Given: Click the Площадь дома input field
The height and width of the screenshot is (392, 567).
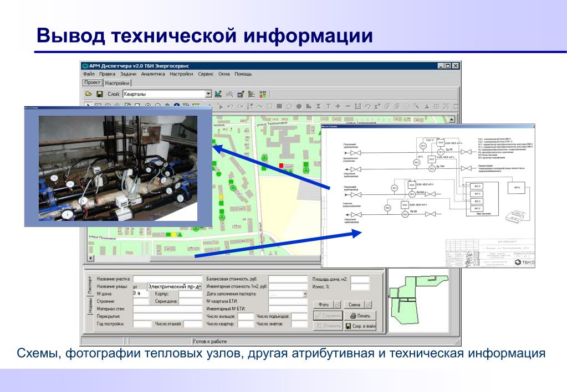Looking at the screenshot, I should (360, 279).
